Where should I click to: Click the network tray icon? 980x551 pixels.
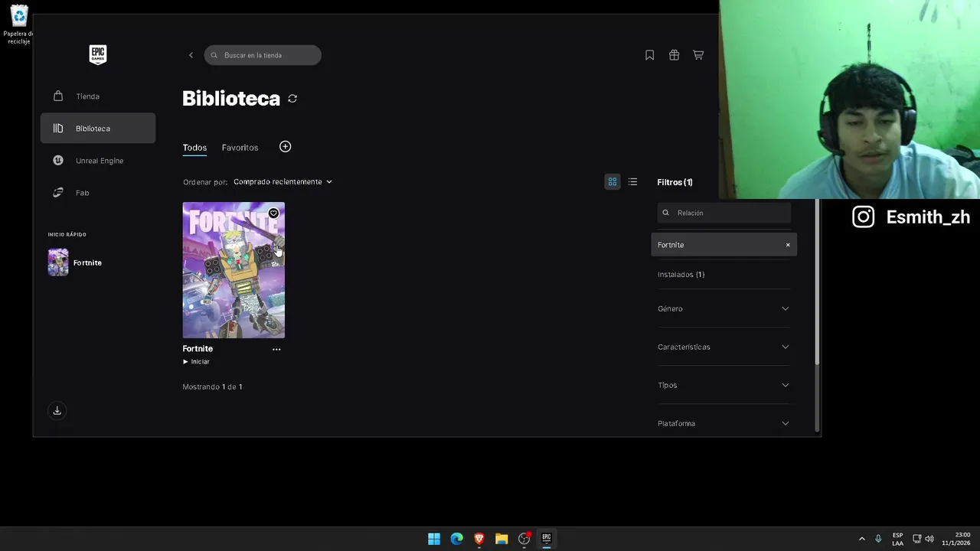(x=917, y=539)
